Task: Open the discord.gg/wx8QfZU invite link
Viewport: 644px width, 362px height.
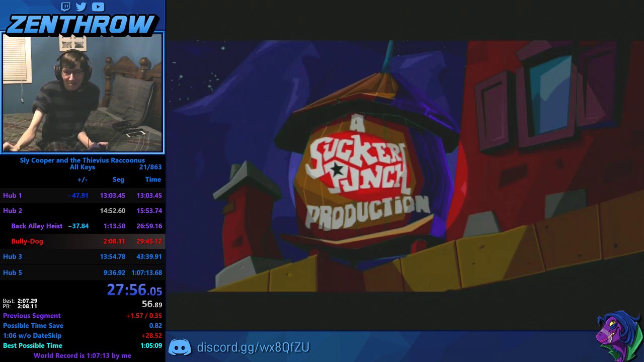Action: pyautogui.click(x=253, y=347)
